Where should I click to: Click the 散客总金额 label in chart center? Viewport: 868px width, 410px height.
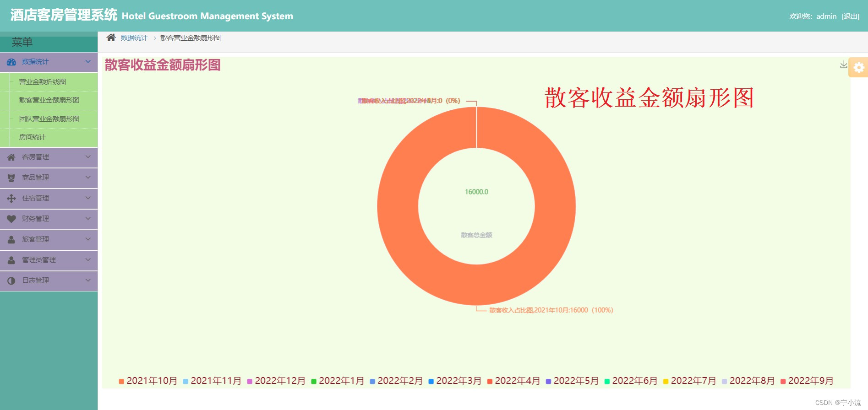476,235
